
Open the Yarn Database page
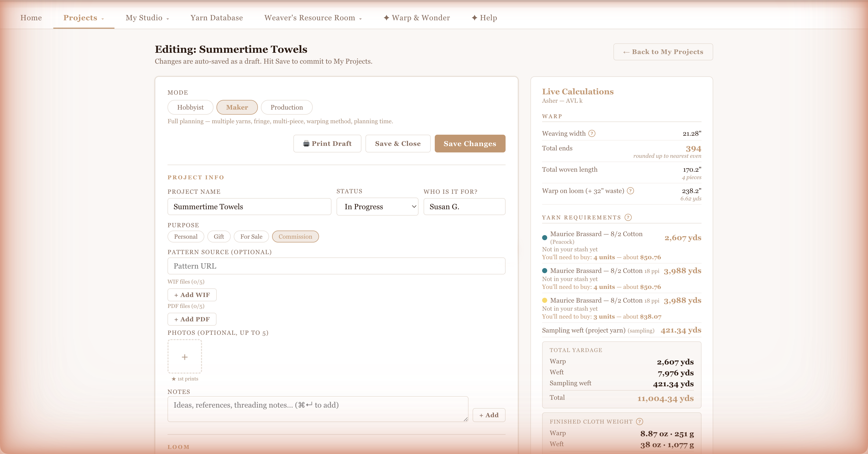pos(217,18)
